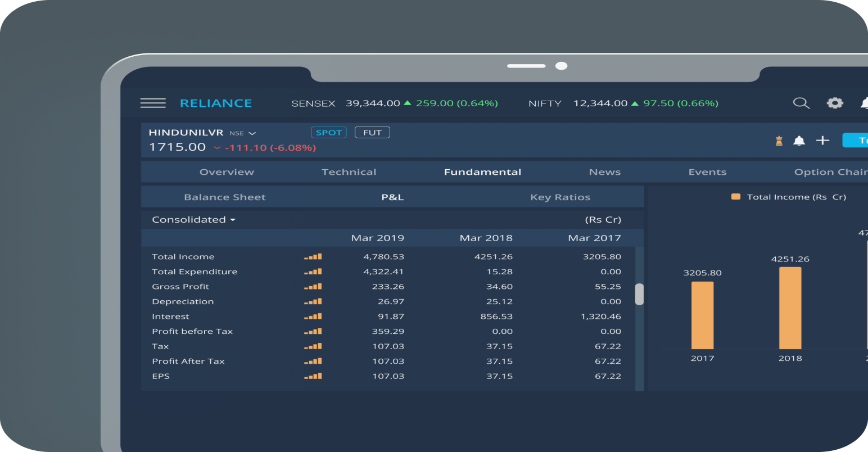Screen dimensions: 868x452
Task: Click Interest row label
Action: tap(170, 317)
